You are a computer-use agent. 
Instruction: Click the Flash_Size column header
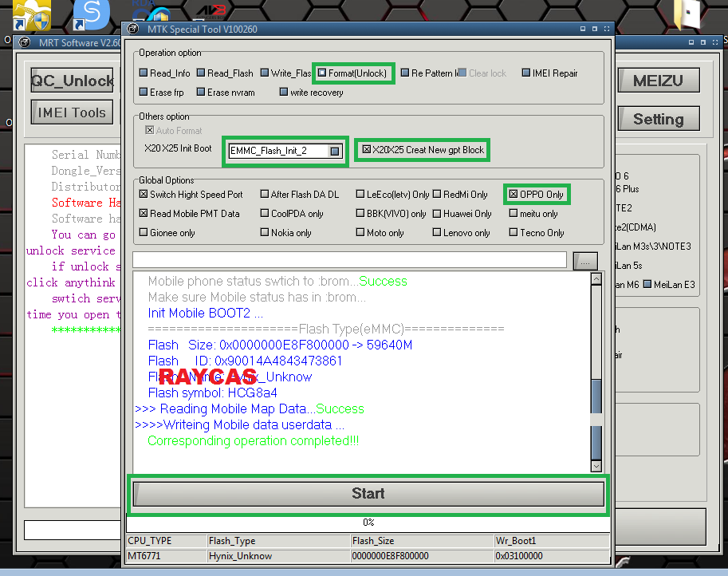click(423, 541)
